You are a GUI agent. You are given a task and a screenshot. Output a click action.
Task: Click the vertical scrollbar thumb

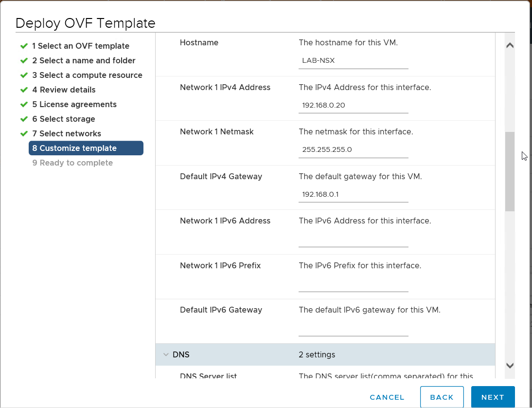click(510, 171)
